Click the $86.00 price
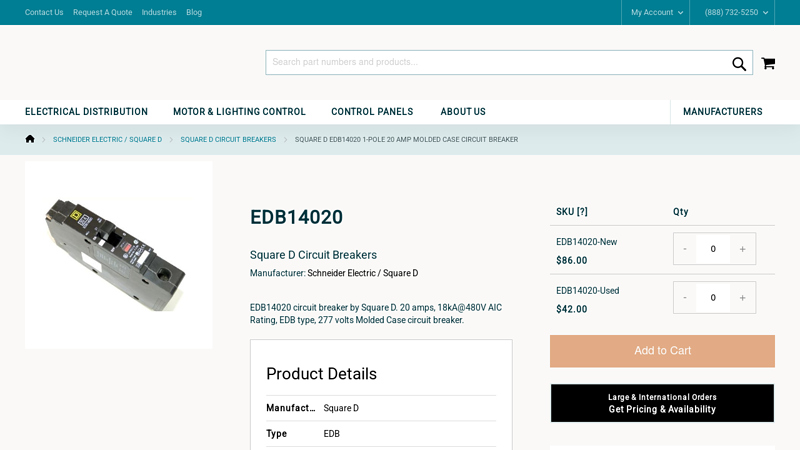 coord(571,260)
